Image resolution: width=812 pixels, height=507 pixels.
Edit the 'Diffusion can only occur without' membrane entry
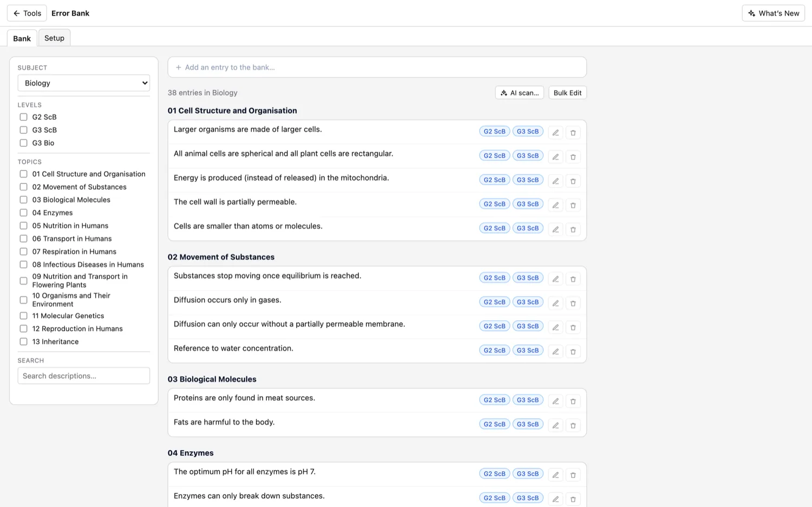click(555, 327)
